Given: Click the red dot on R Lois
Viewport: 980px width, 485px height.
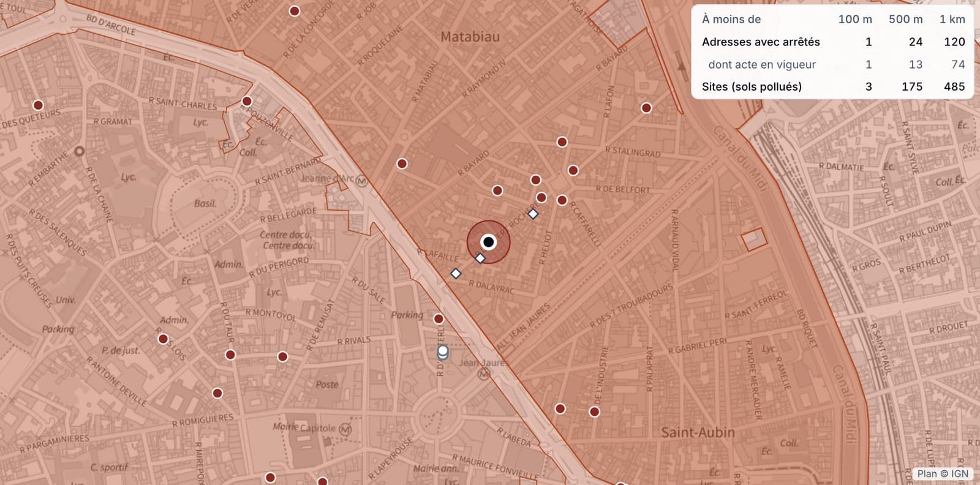Looking at the screenshot, I should (x=163, y=339).
